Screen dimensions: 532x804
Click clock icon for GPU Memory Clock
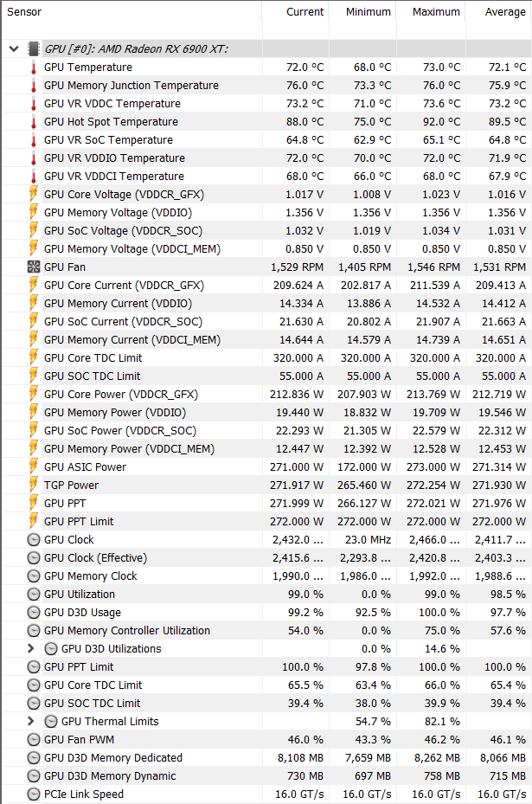pyautogui.click(x=34, y=576)
